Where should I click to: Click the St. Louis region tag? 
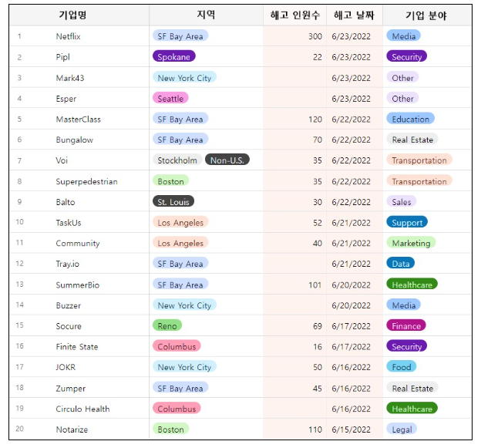coord(173,201)
